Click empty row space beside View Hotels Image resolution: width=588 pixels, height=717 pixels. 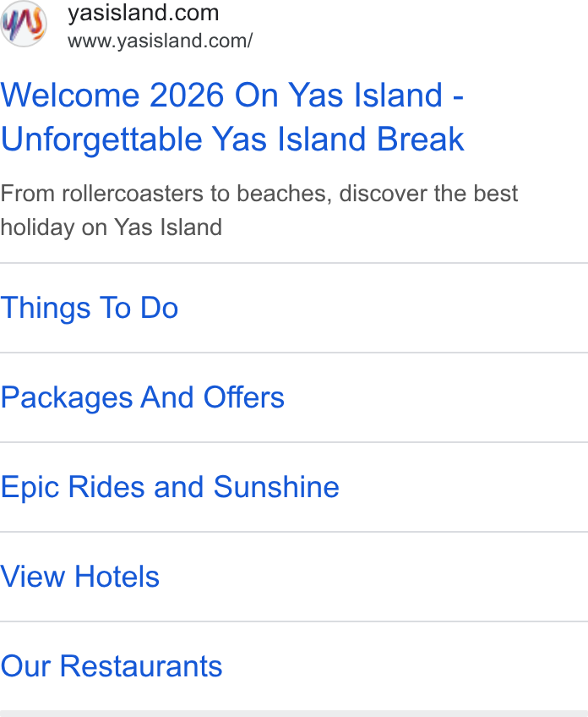click(x=373, y=577)
